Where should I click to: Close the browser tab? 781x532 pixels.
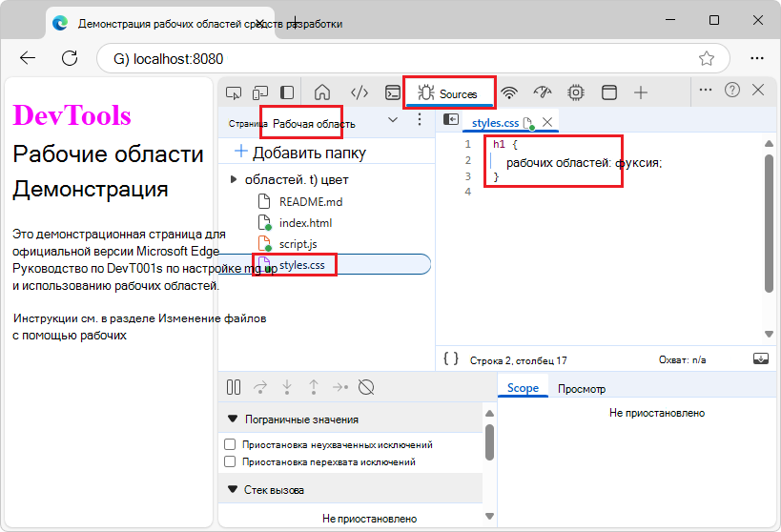click(x=260, y=23)
